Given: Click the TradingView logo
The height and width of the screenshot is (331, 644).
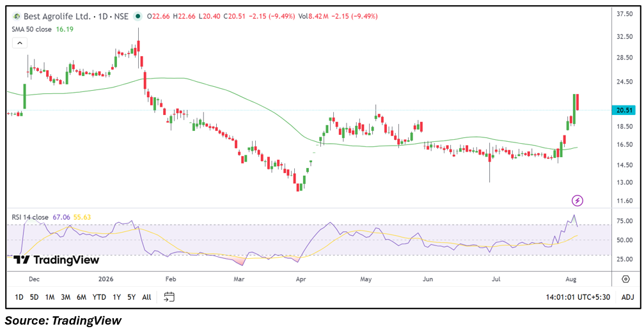Looking at the screenshot, I should 56,260.
